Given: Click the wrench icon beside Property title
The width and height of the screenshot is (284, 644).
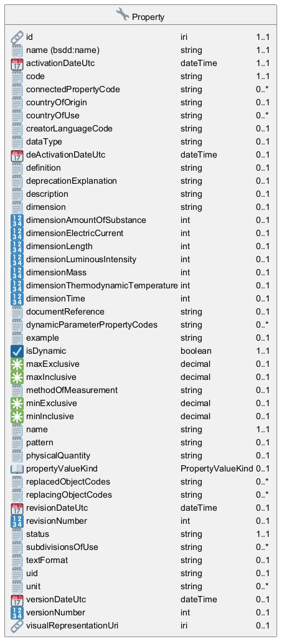Looking at the screenshot, I should coord(123,15).
